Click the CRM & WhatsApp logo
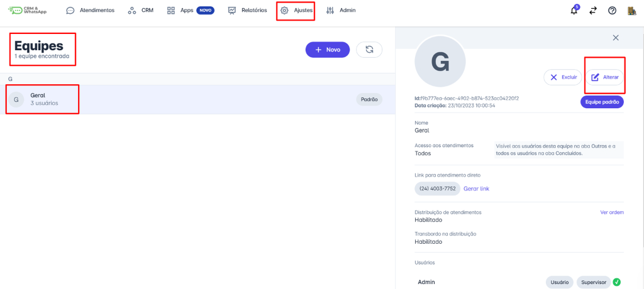This screenshot has width=644, height=289. (28, 10)
